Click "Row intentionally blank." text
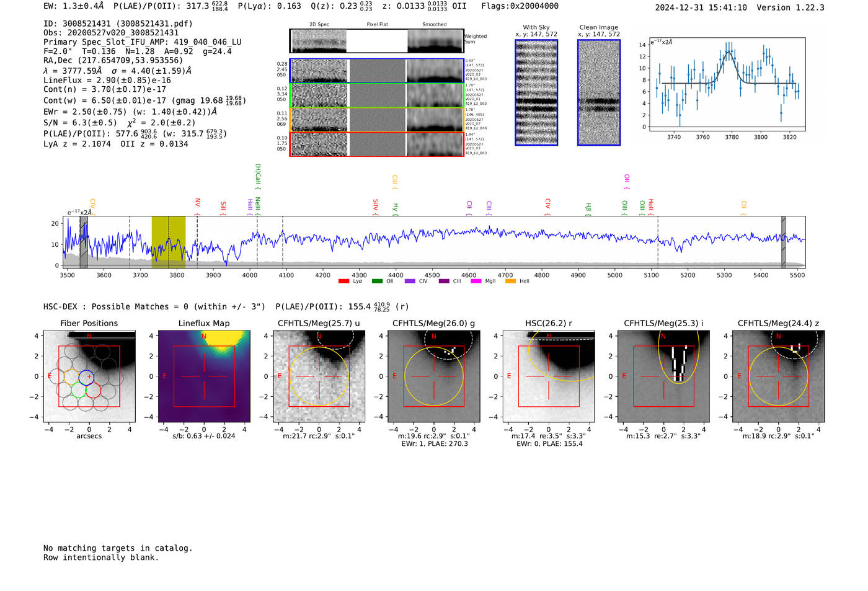Viewport: 868px width, 591px height. point(101,558)
